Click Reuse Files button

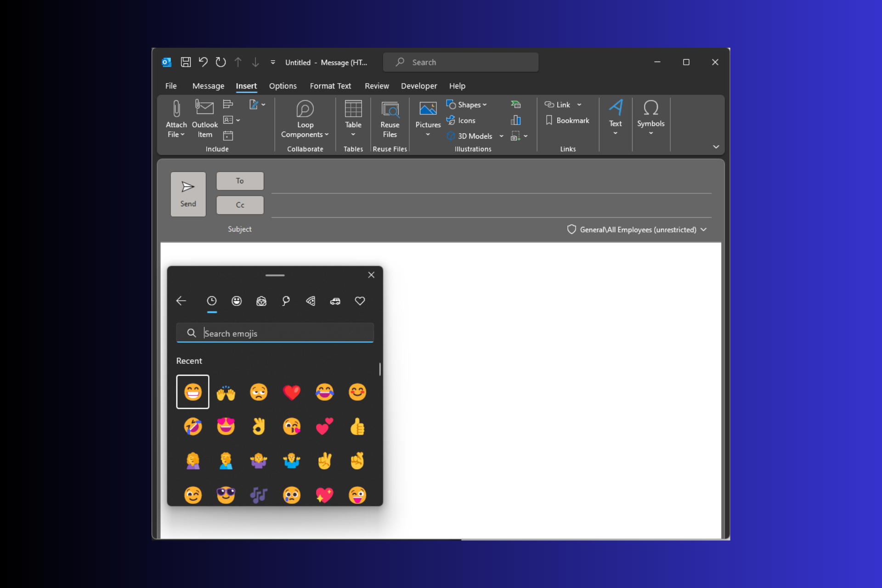pyautogui.click(x=390, y=119)
